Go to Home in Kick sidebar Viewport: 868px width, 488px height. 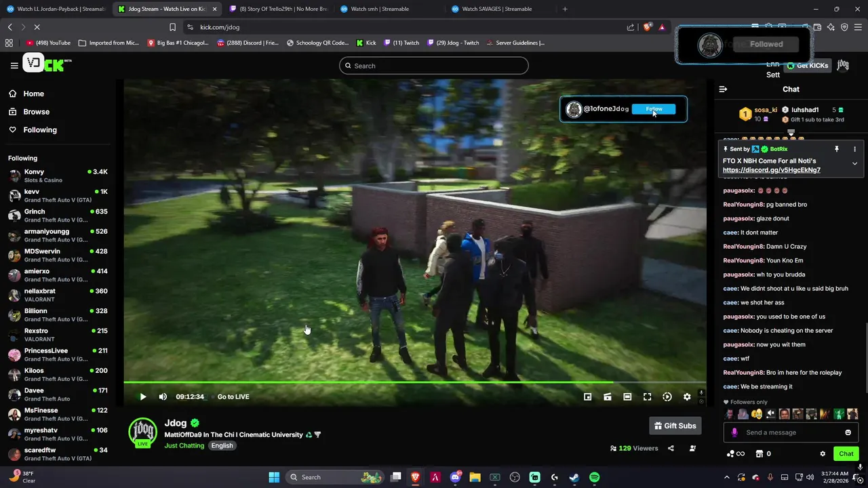pyautogui.click(x=26, y=94)
